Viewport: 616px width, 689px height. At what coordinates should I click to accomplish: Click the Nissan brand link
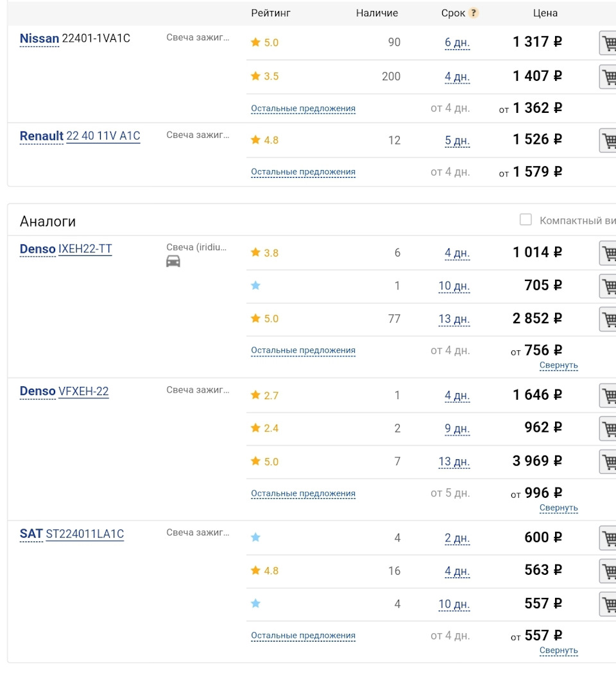(39, 38)
